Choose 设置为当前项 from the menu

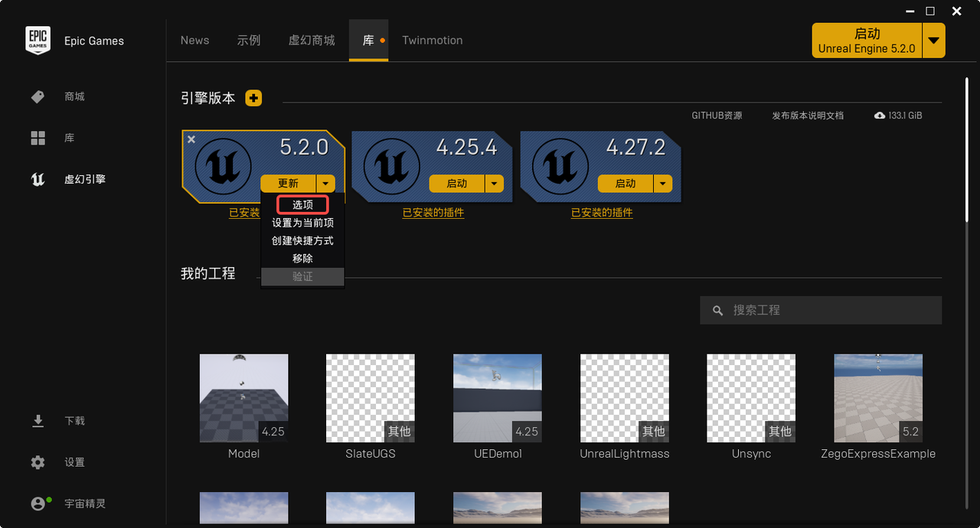pyautogui.click(x=302, y=223)
